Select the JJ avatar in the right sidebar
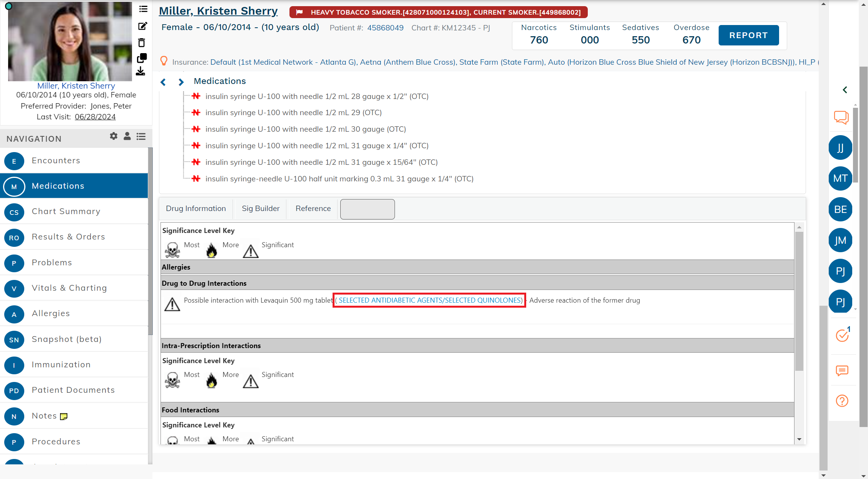This screenshot has height=479, width=868. coord(840,147)
